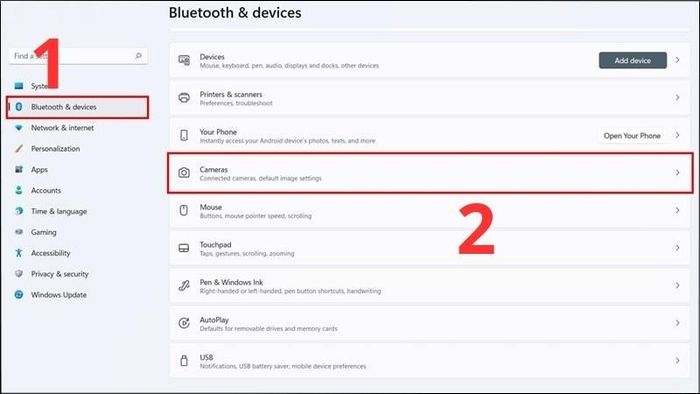Click the camera icon beside Cameras
The width and height of the screenshot is (700, 394).
click(x=184, y=173)
